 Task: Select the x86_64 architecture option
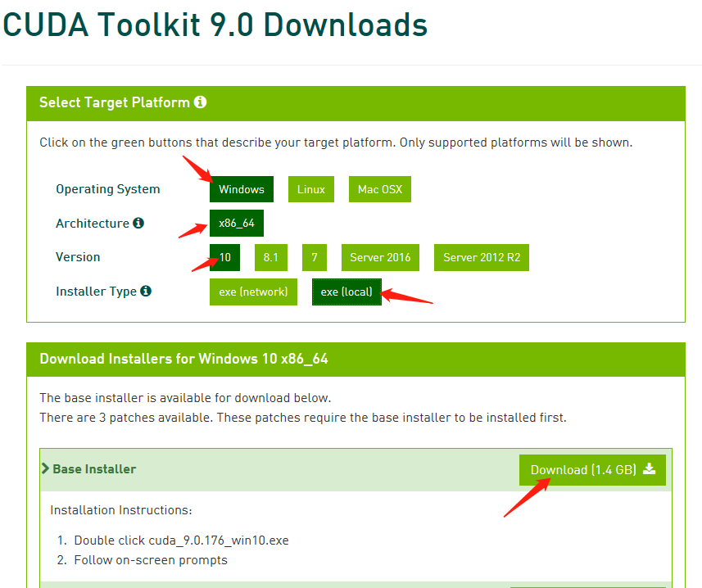click(237, 224)
